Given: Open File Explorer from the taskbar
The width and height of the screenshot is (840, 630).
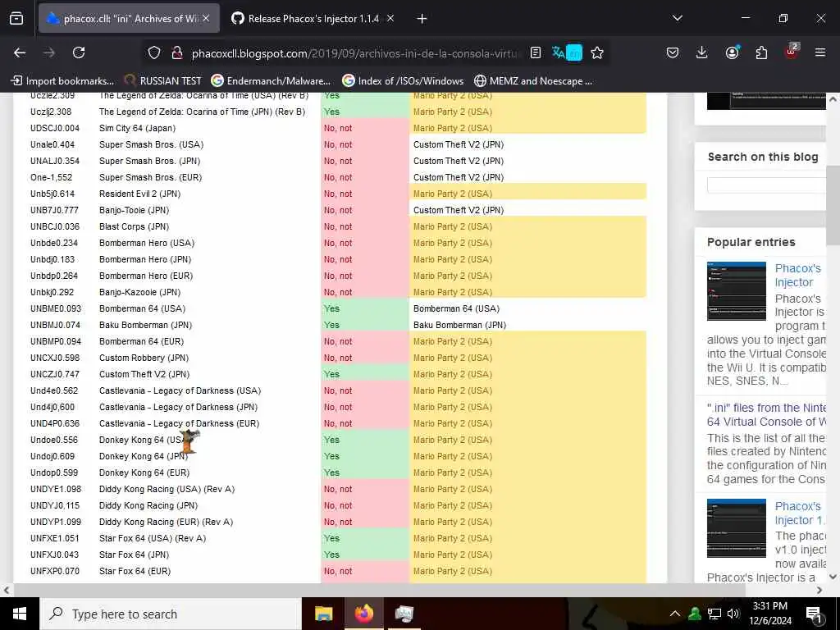Looking at the screenshot, I should point(323,614).
